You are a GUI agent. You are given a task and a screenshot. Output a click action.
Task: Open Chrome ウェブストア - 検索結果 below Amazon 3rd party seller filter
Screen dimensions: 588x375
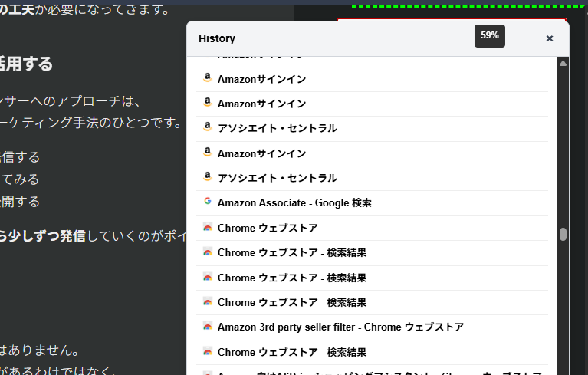pyautogui.click(x=372, y=353)
